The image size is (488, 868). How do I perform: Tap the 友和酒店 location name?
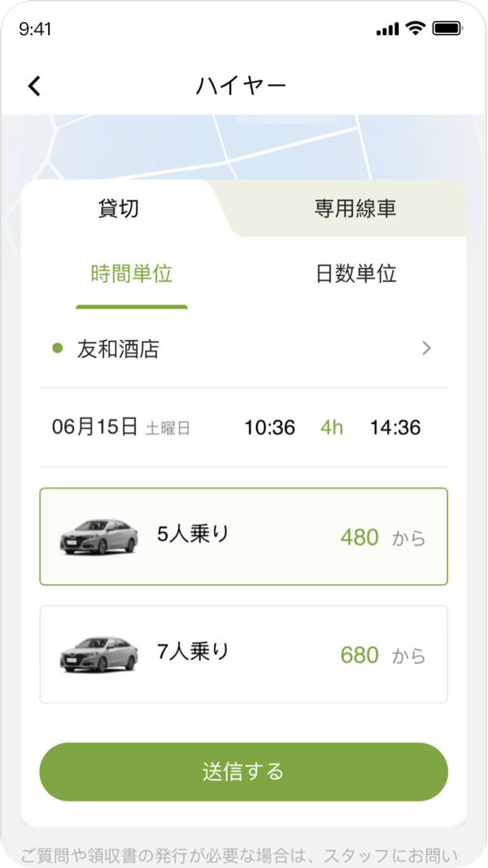(119, 349)
